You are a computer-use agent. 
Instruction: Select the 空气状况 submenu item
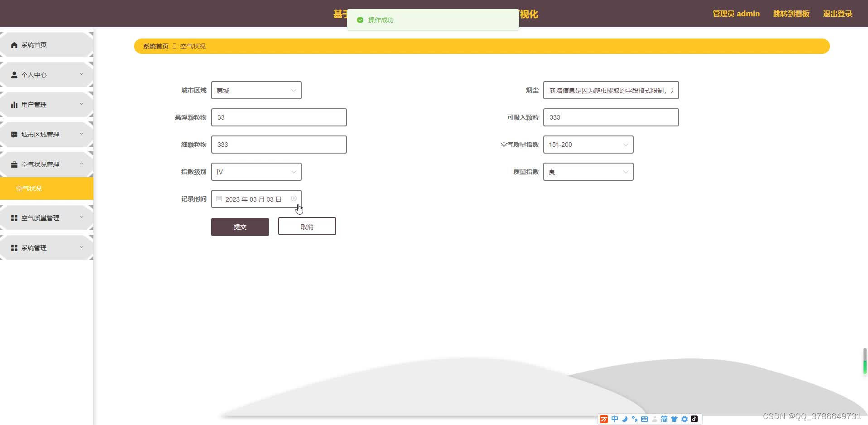tap(47, 188)
